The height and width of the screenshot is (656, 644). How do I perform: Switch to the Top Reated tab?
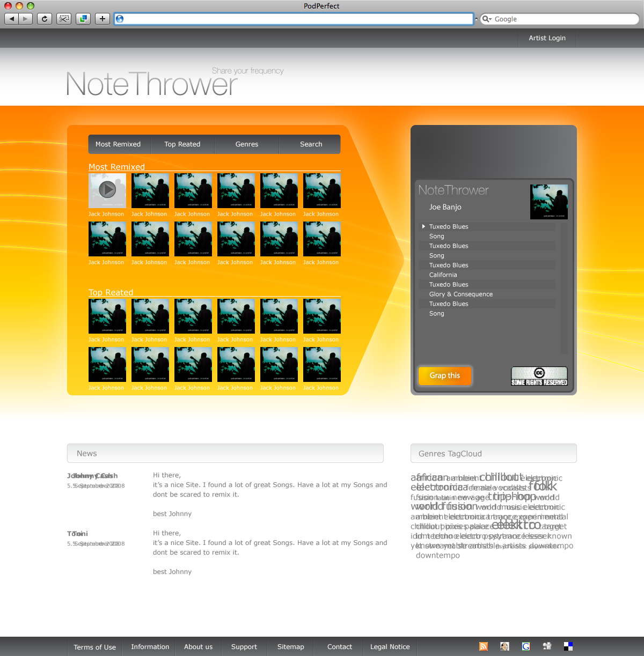tap(182, 144)
